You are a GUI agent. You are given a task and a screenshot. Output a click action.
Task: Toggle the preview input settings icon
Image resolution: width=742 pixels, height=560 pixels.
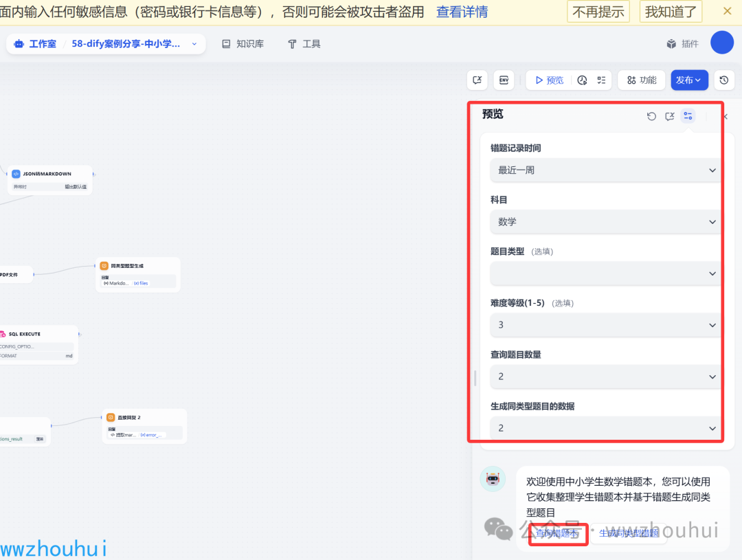pyautogui.click(x=688, y=116)
